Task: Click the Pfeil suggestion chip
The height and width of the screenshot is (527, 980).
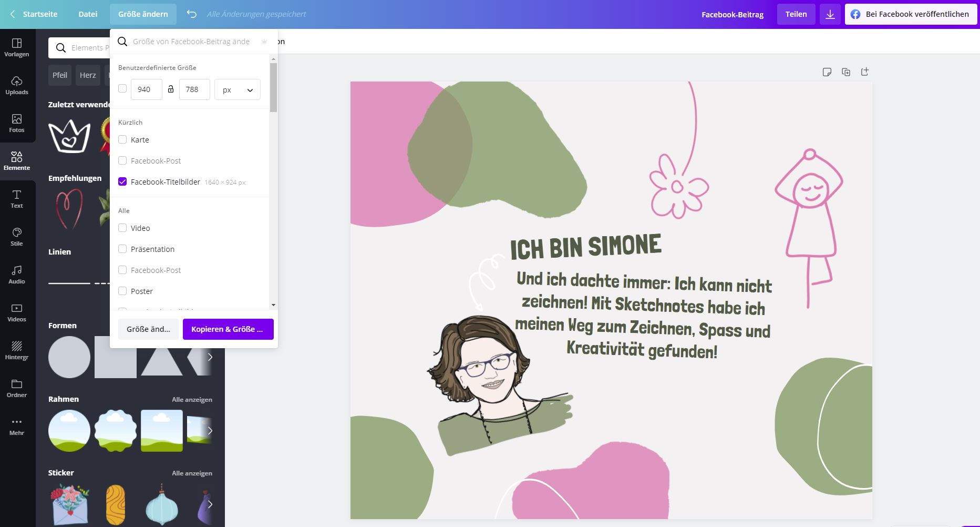Action: point(60,75)
